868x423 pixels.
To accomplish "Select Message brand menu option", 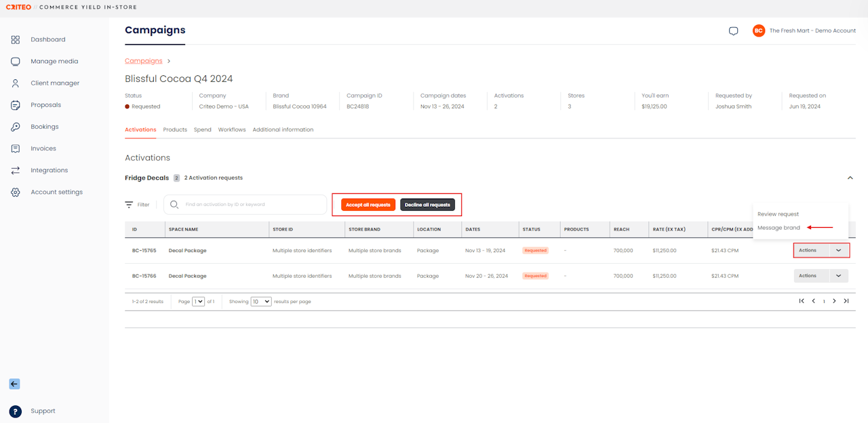I will point(778,228).
